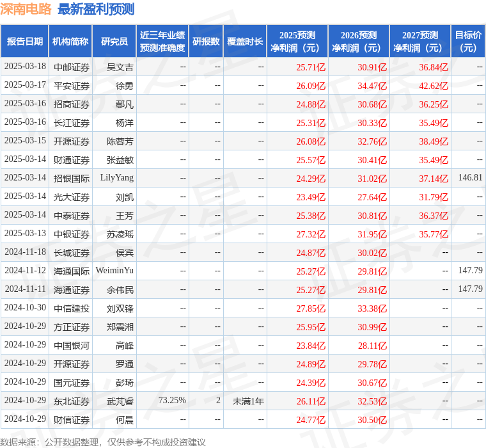Viewport: 486px width, 448px height.
Task: Click the 2025-03-13 report date
Action: [x=25, y=234]
